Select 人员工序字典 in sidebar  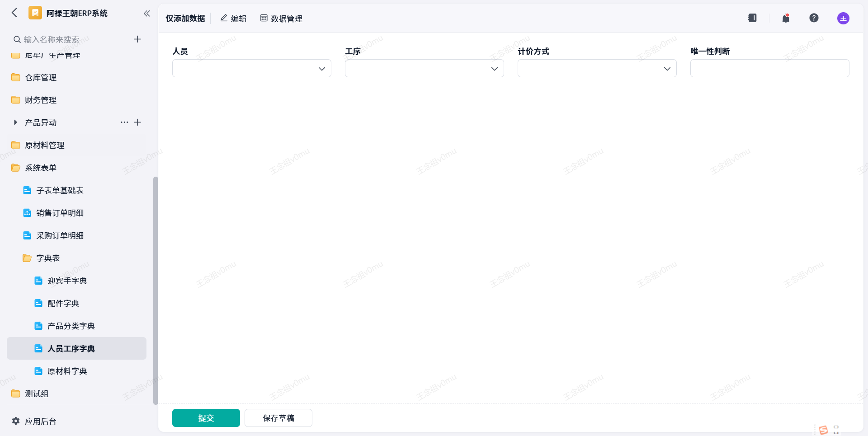click(x=77, y=348)
